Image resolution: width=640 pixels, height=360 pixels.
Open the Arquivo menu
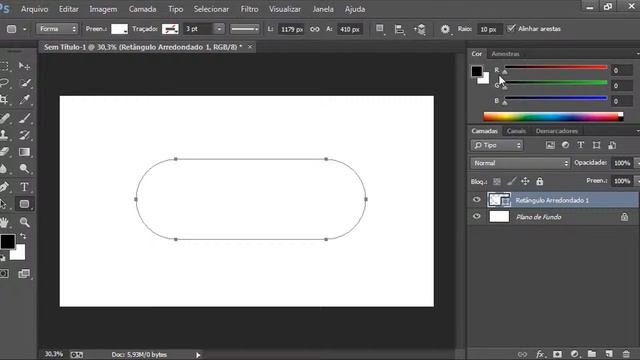pos(34,9)
